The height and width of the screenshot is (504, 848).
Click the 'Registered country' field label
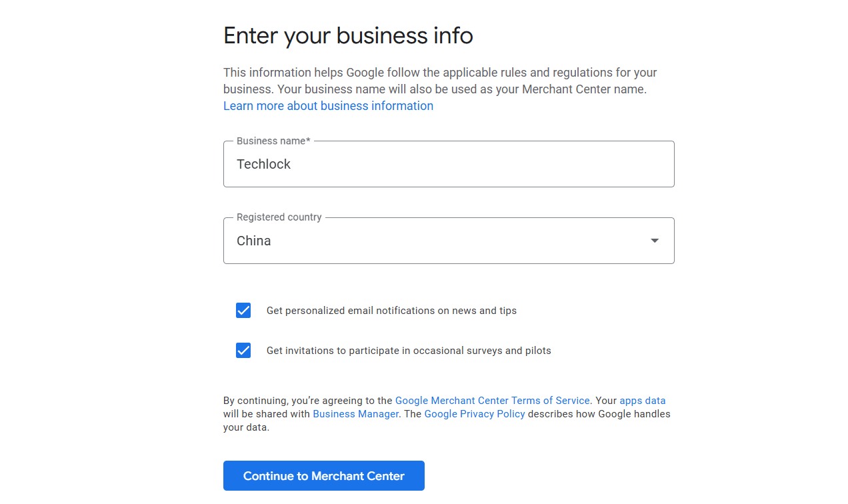[x=279, y=217]
